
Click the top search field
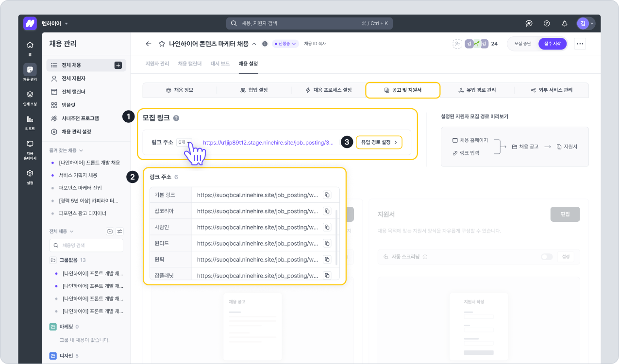309,23
